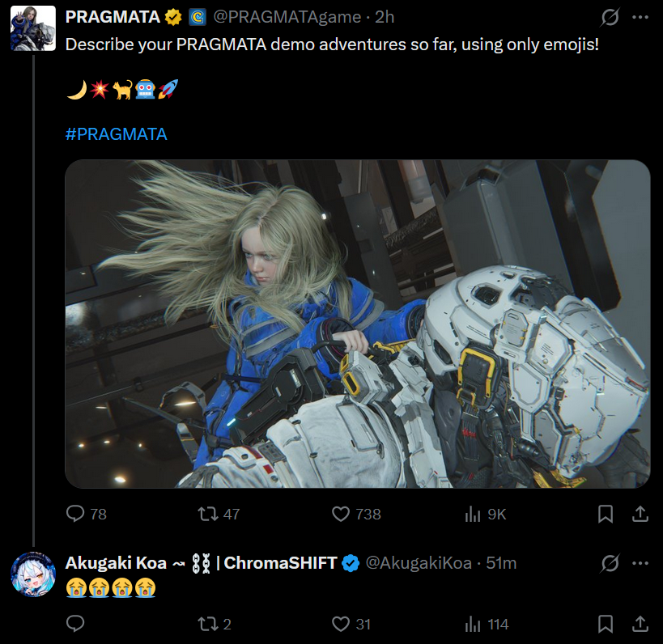The width and height of the screenshot is (663, 644).
Task: Open reply on PRAGMATA post with 78 comments
Action: tap(87, 514)
